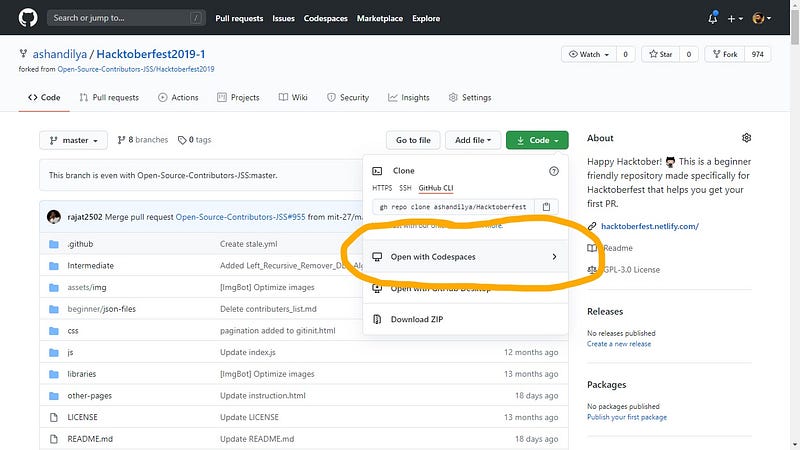View the 0 tags link

click(194, 140)
